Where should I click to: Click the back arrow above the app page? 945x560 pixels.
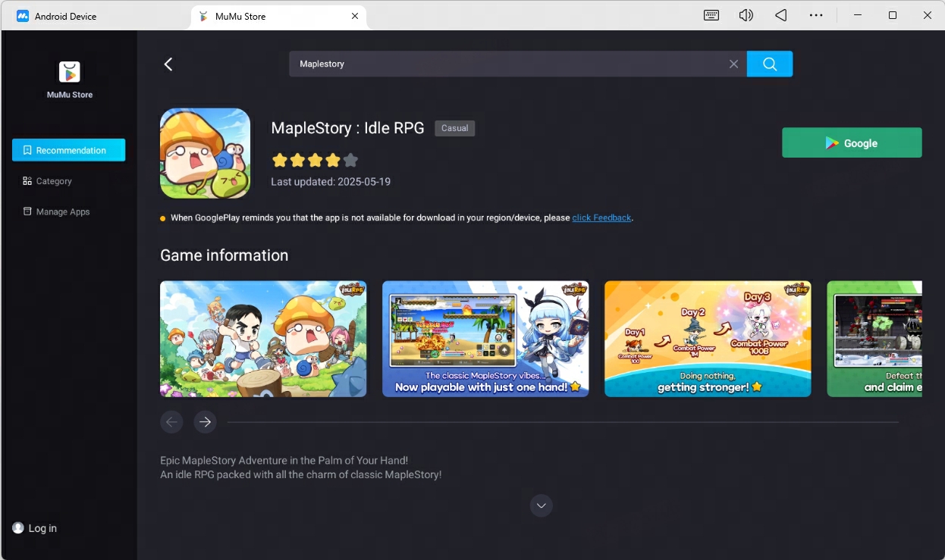(168, 64)
